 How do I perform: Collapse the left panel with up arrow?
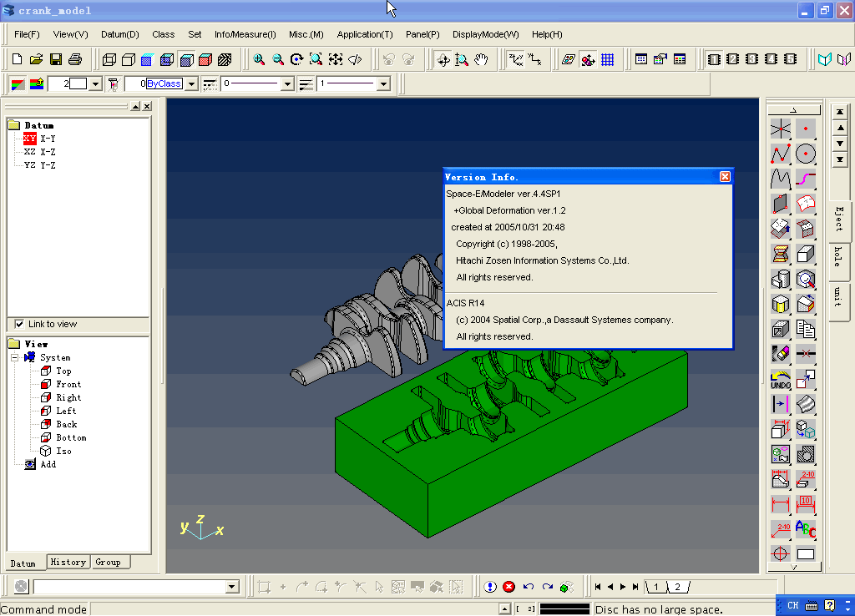pyautogui.click(x=136, y=106)
